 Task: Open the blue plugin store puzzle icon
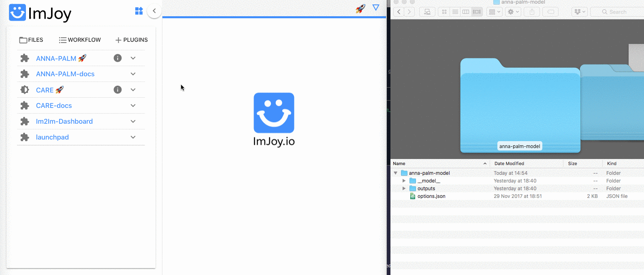(139, 11)
